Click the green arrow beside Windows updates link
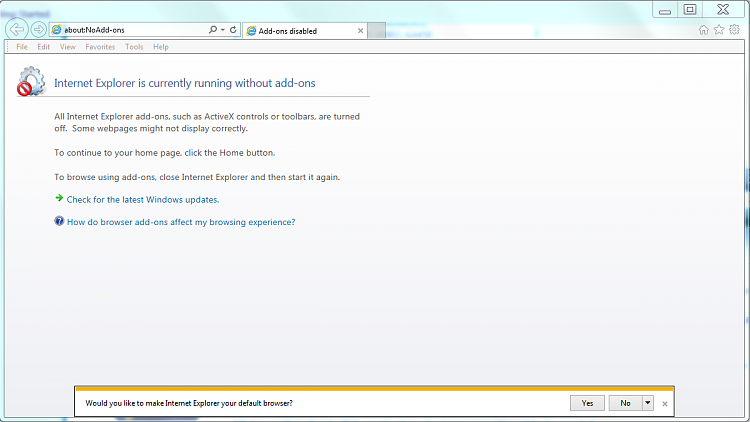The width and height of the screenshot is (750, 422). (x=59, y=198)
